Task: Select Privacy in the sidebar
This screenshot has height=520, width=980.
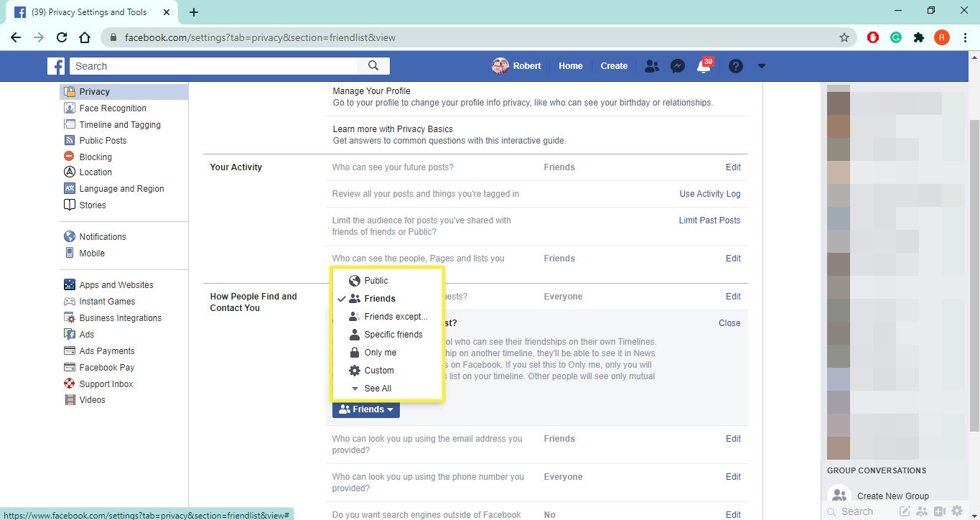Action: 123,92
